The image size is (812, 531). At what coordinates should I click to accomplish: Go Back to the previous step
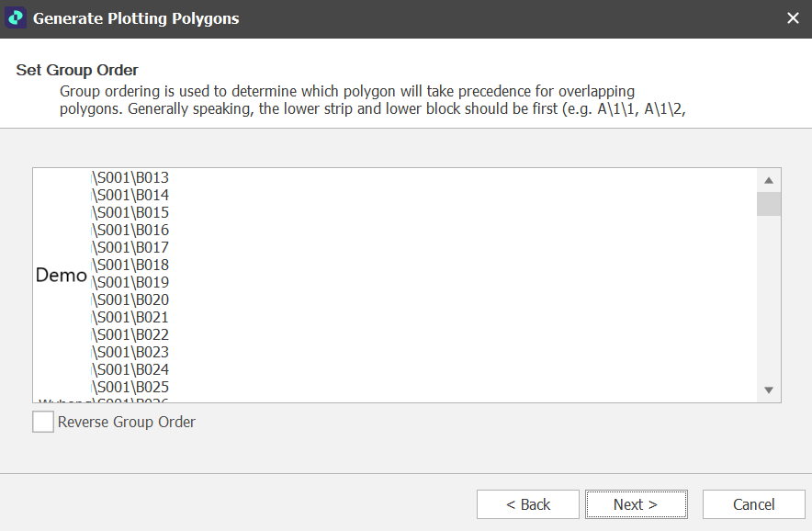tap(528, 504)
